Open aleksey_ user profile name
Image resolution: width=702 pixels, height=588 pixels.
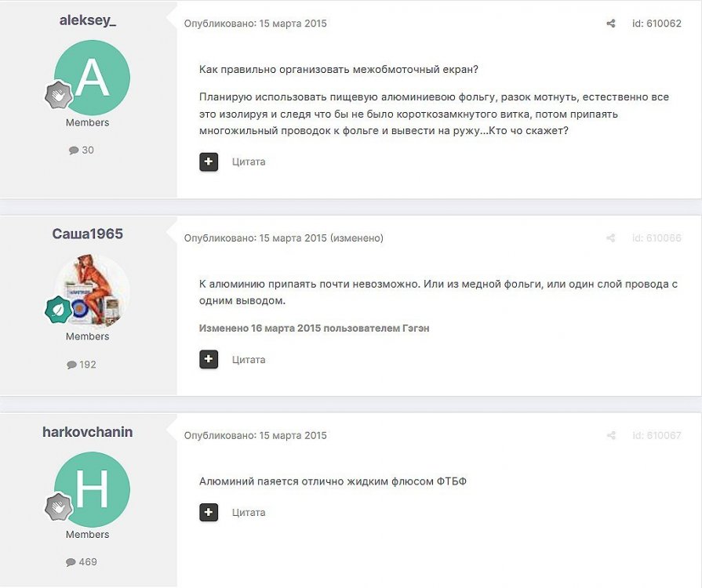88,20
